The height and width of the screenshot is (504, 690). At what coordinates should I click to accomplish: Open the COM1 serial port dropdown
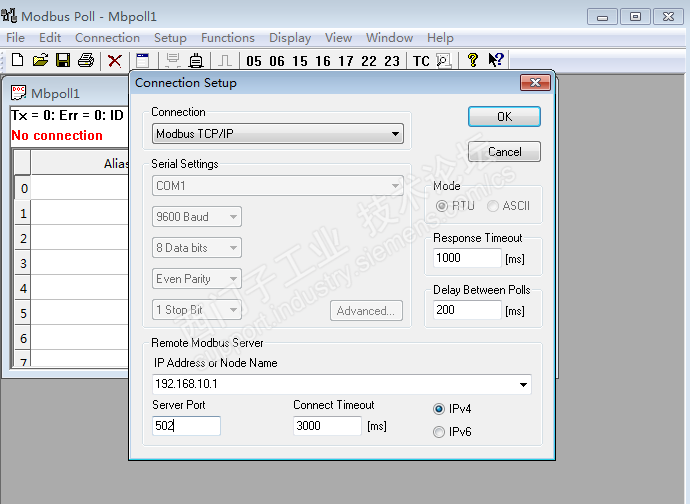278,186
